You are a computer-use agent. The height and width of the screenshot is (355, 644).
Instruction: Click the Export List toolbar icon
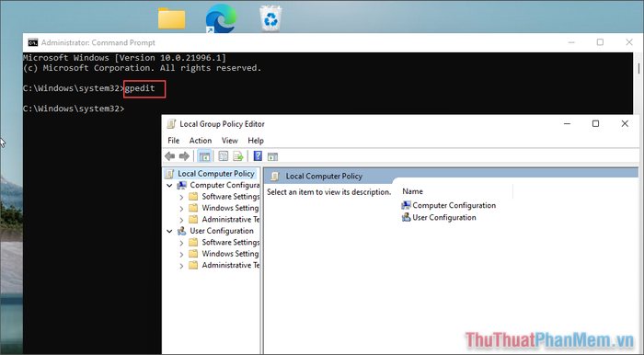238,156
